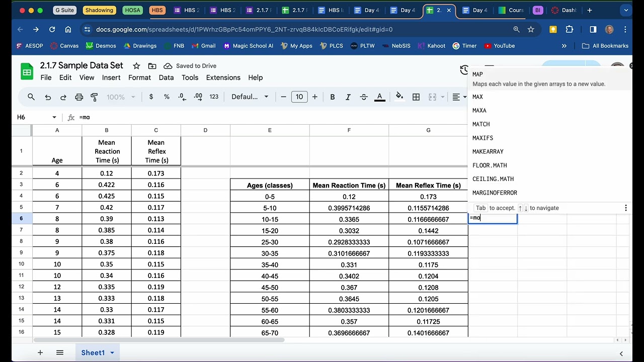Viewport: 644px width, 362px height.
Task: Click increase decimal places icon
Action: click(198, 97)
